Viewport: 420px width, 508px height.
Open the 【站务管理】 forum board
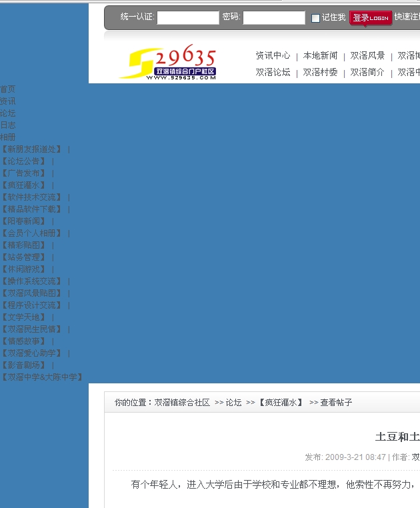tap(23, 257)
